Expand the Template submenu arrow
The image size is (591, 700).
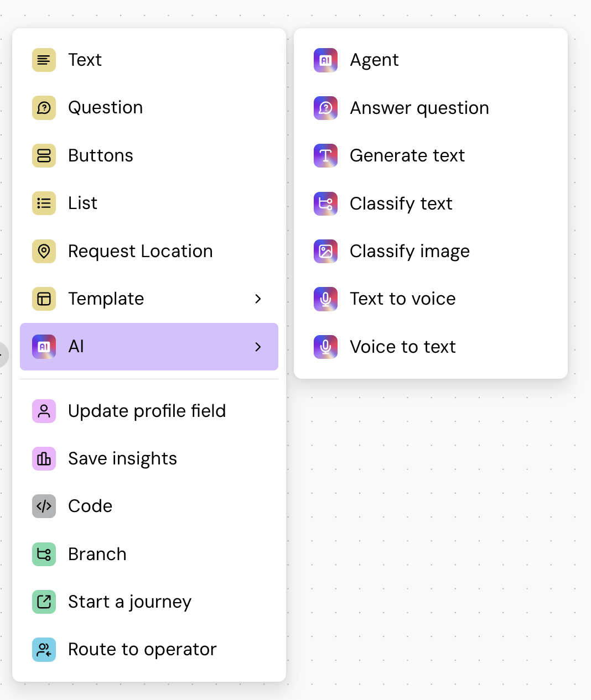pyautogui.click(x=258, y=299)
